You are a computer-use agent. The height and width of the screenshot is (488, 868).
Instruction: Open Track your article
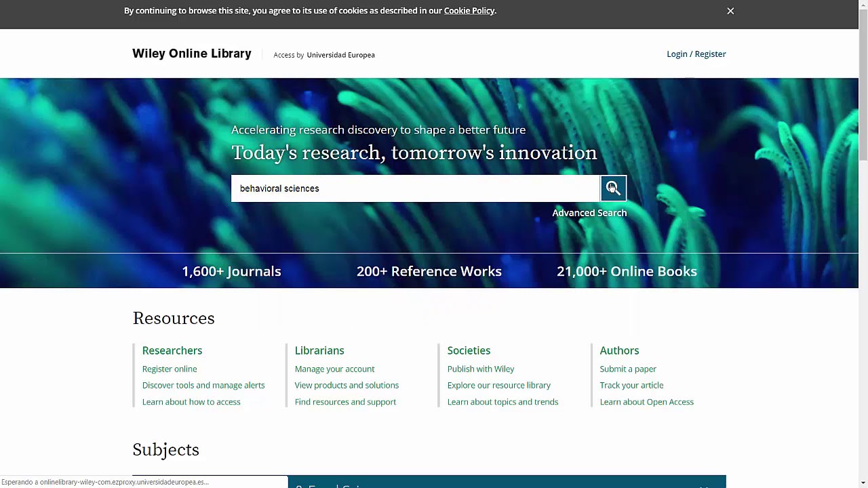[631, 385]
